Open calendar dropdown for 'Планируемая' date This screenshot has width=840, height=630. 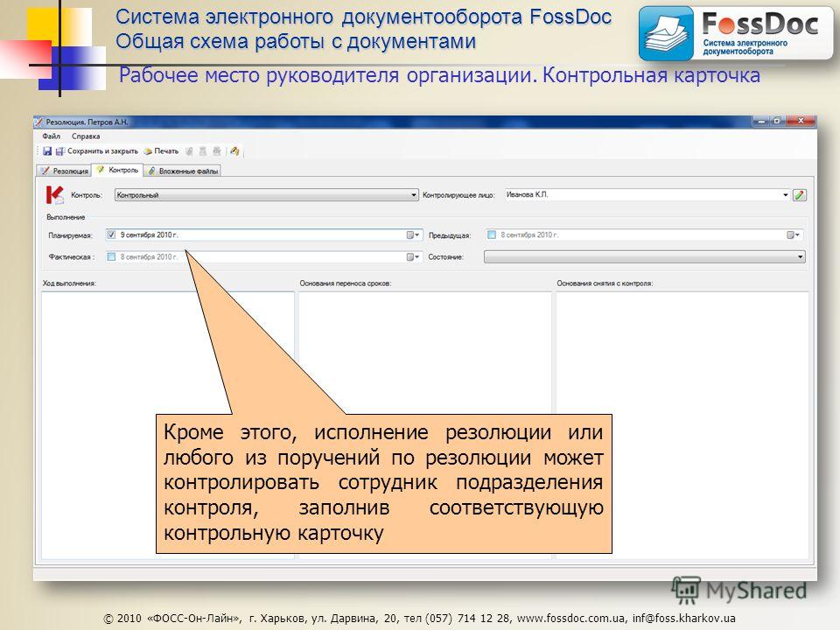pyautogui.click(x=412, y=235)
